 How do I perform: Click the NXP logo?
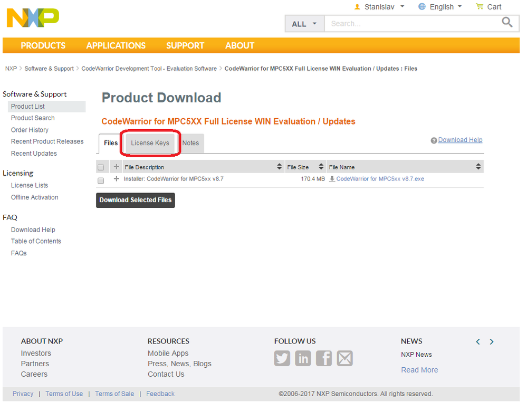pyautogui.click(x=33, y=18)
